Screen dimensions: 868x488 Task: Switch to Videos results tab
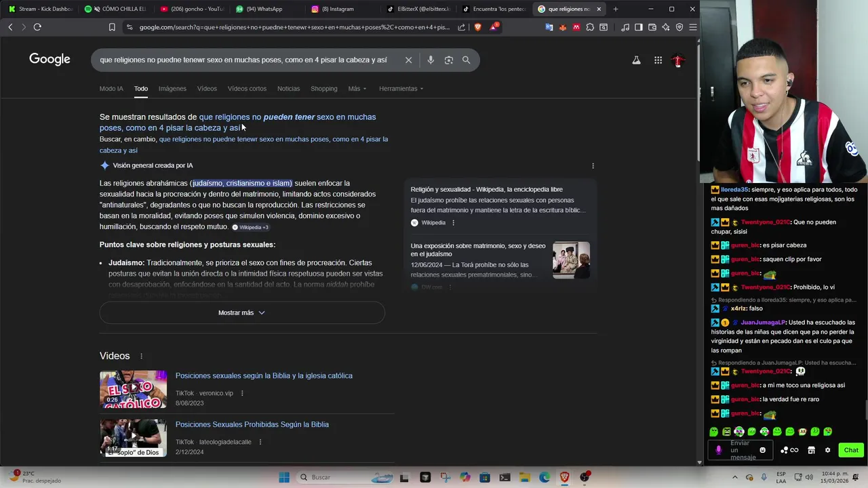[207, 89]
